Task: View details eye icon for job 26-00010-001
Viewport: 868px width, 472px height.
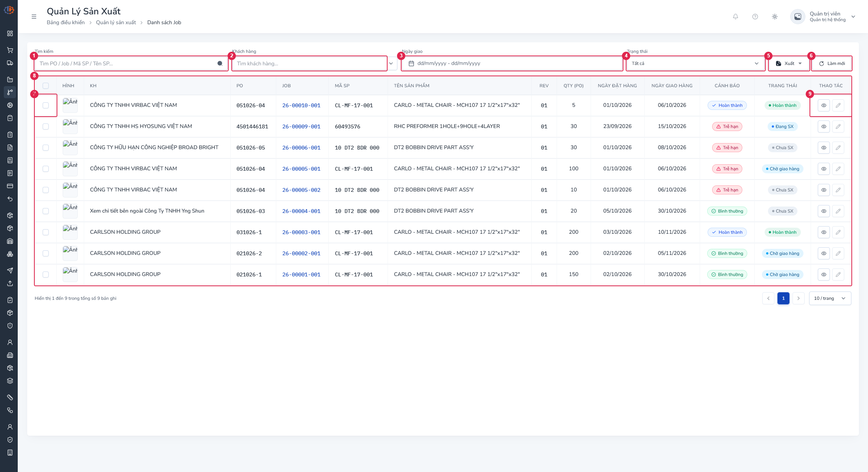Action: (x=824, y=105)
